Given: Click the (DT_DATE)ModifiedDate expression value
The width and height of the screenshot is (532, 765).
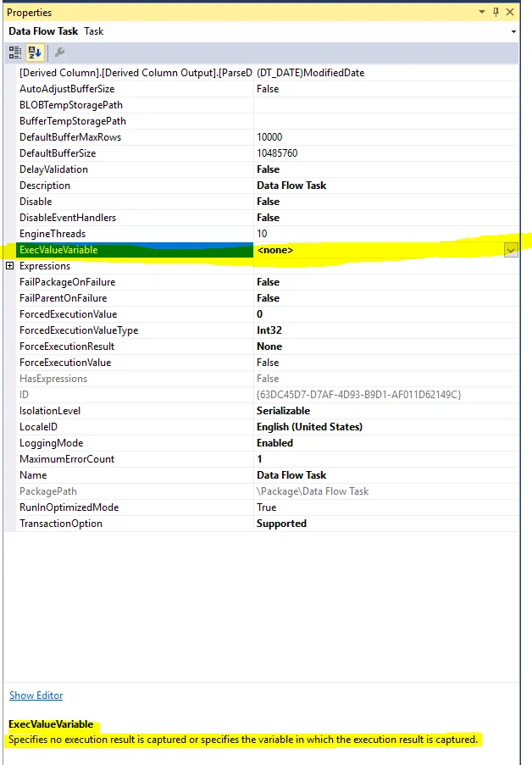Looking at the screenshot, I should [310, 73].
